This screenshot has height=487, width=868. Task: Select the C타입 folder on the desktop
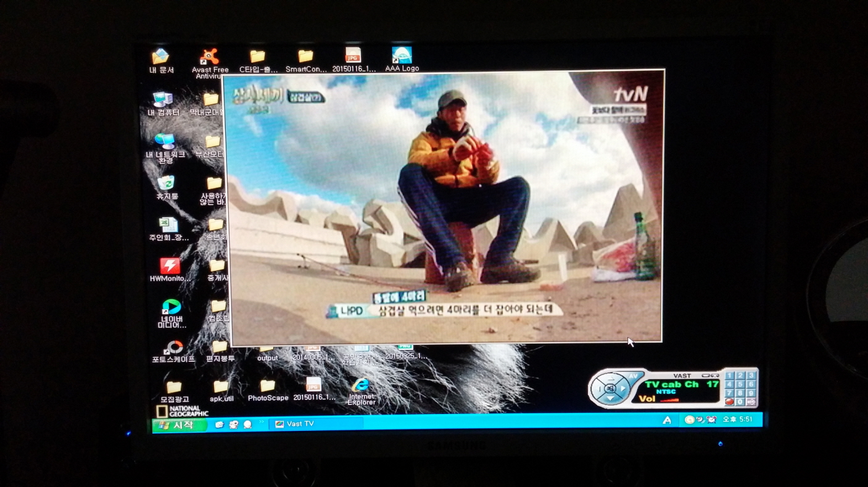click(258, 61)
